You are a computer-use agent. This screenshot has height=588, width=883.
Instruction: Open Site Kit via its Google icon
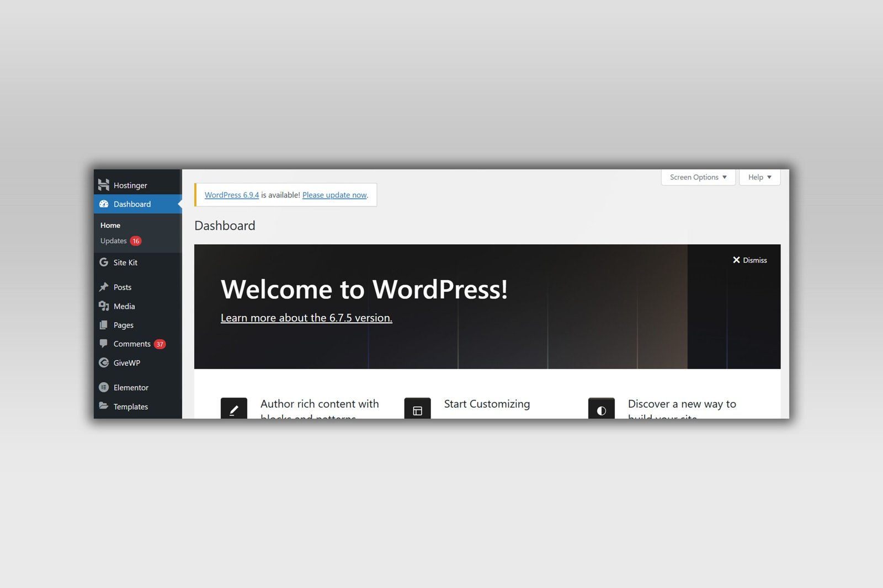coord(104,263)
